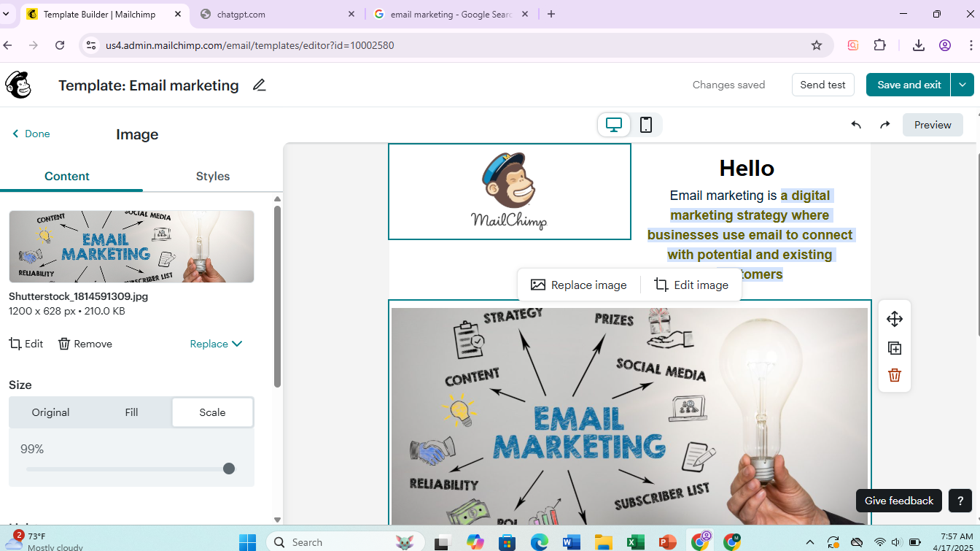The width and height of the screenshot is (980, 551).
Task: Switch to mobile preview icon
Action: point(645,125)
